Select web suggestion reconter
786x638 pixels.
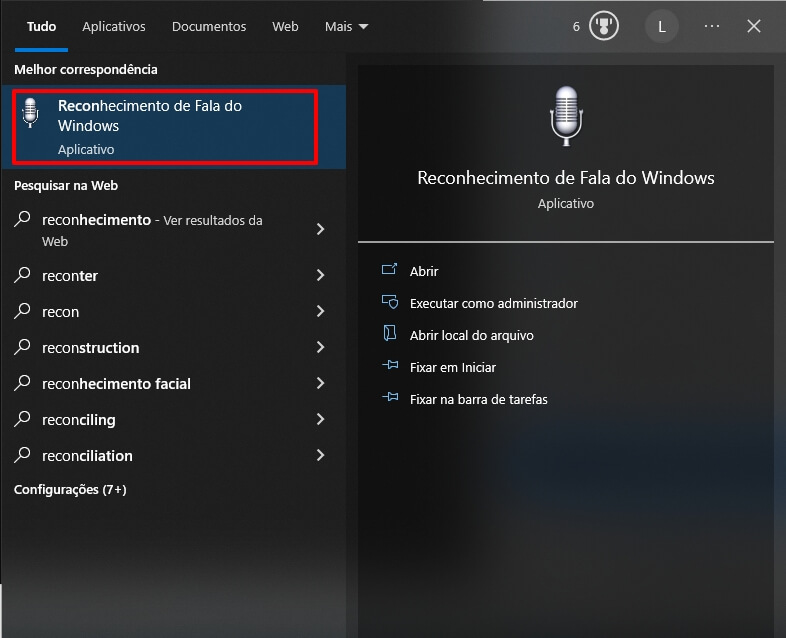pyautogui.click(x=173, y=275)
